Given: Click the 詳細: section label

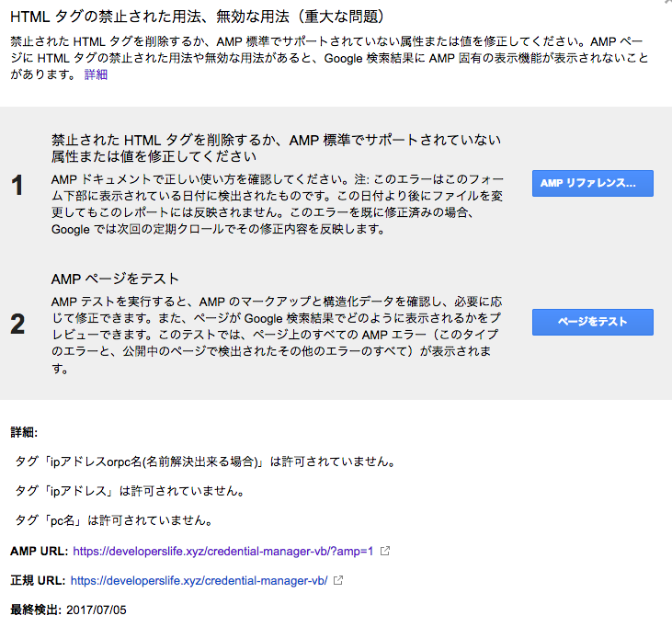Looking at the screenshot, I should 24,432.
